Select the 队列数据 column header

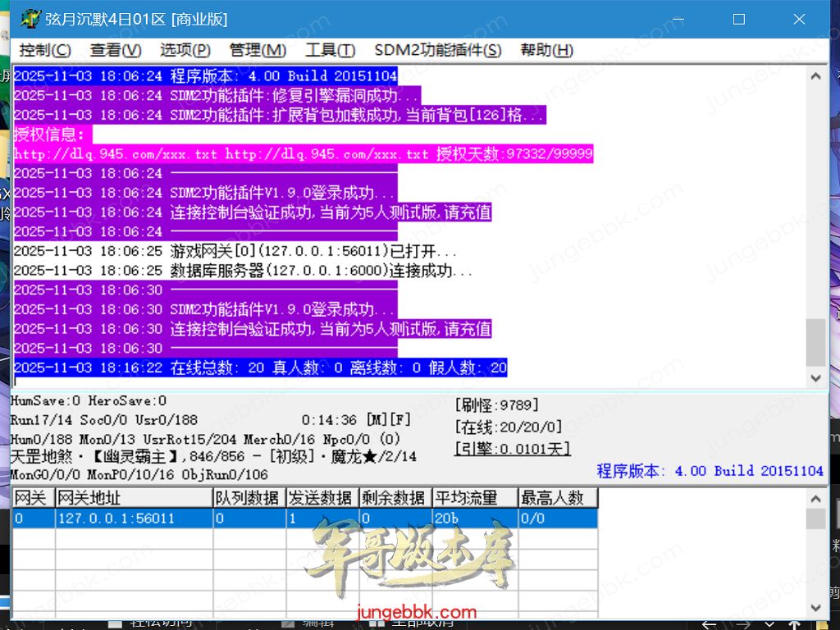click(x=249, y=498)
